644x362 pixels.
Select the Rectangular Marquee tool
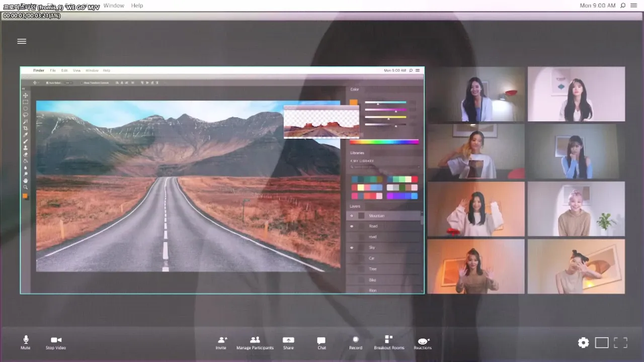25,102
